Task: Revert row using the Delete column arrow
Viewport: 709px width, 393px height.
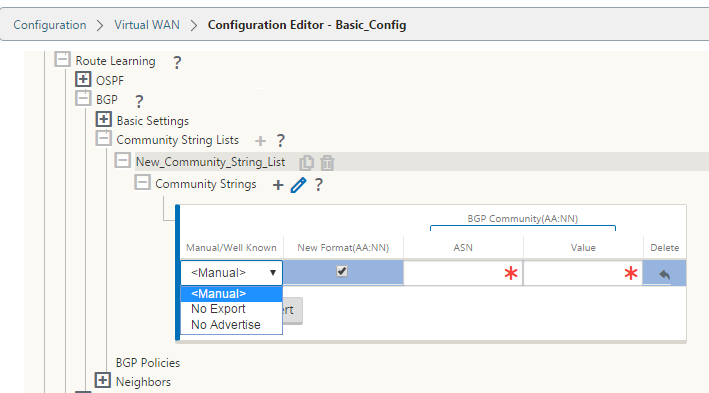Action: (664, 274)
